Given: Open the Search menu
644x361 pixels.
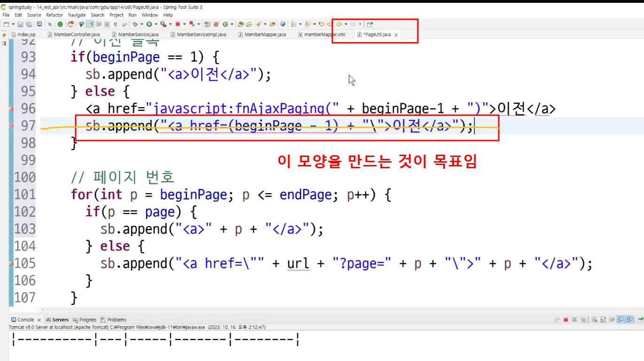Looking at the screenshot, I should point(98,15).
